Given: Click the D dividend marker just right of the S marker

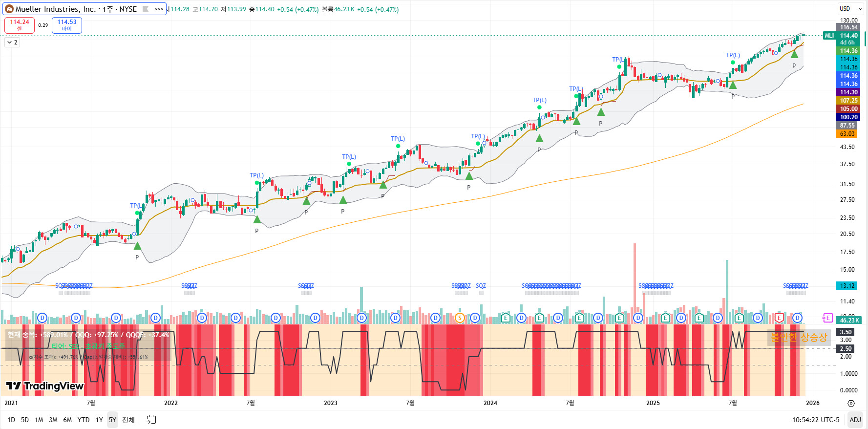Looking at the screenshot, I should pos(475,318).
